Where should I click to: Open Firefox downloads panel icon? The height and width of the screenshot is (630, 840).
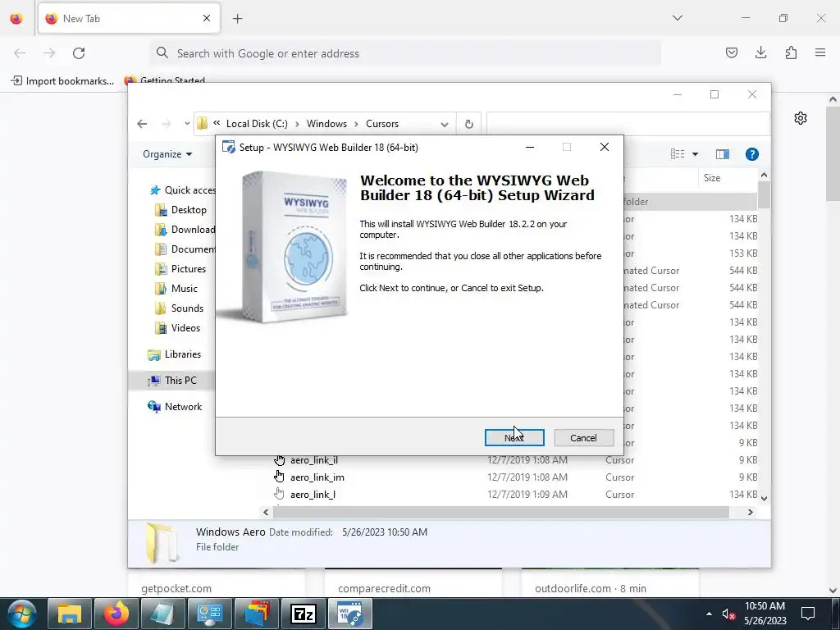(760, 52)
